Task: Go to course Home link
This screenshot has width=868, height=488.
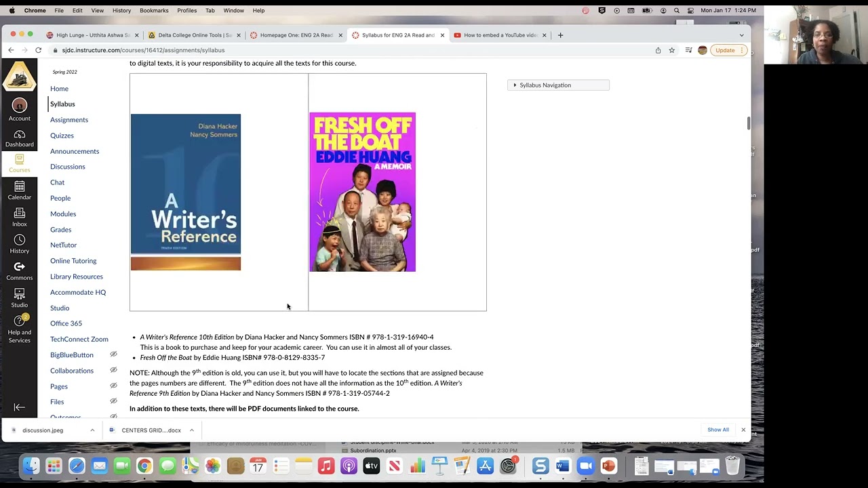Action: (59, 89)
